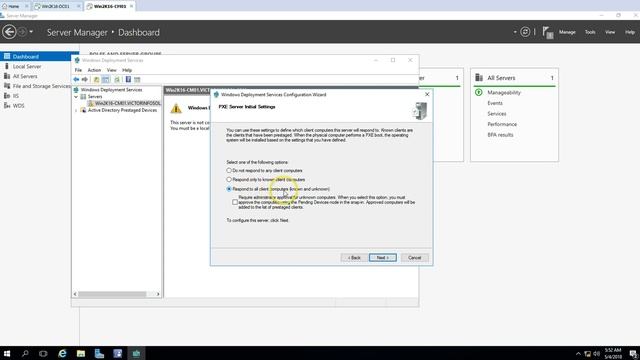640x360 pixels.
Task: Open the Action menu in WDS window
Action: tap(94, 70)
